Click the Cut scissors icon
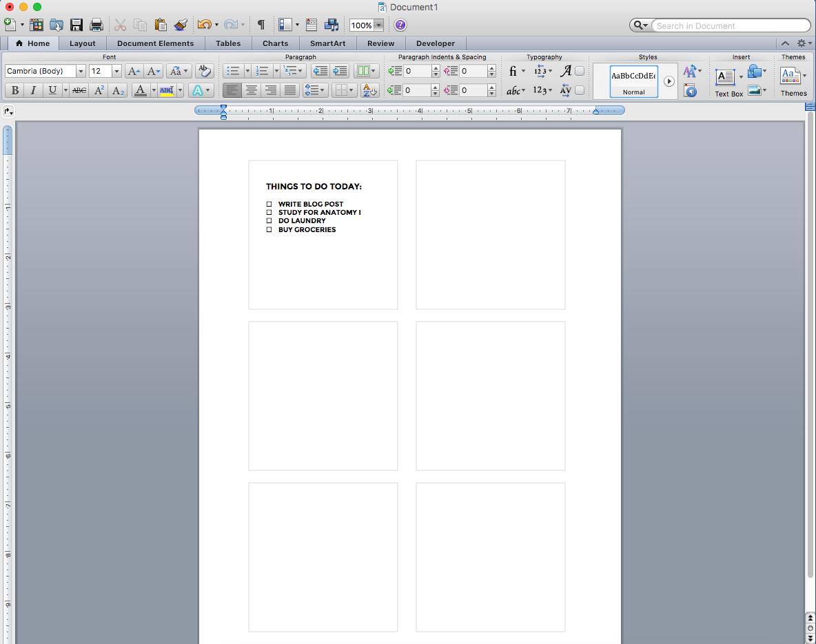 [x=120, y=24]
